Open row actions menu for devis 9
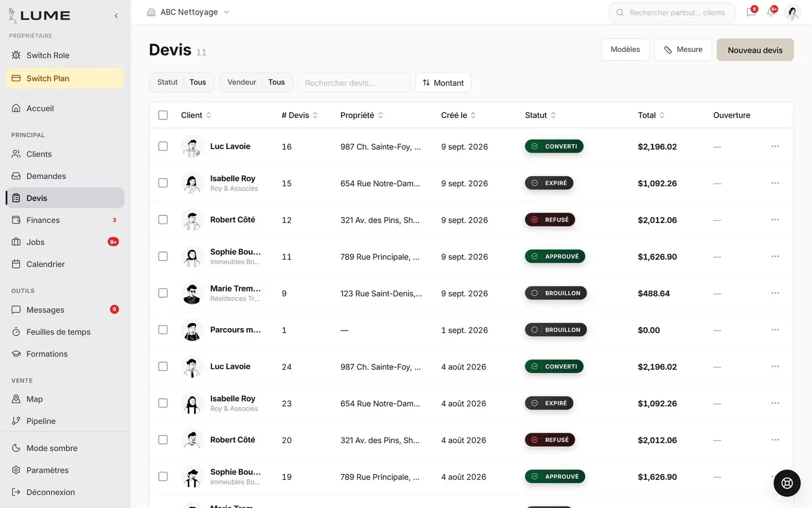The width and height of the screenshot is (812, 508). 775,293
